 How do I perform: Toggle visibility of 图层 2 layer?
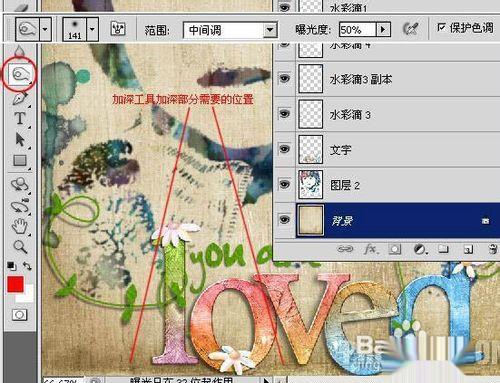click(284, 184)
